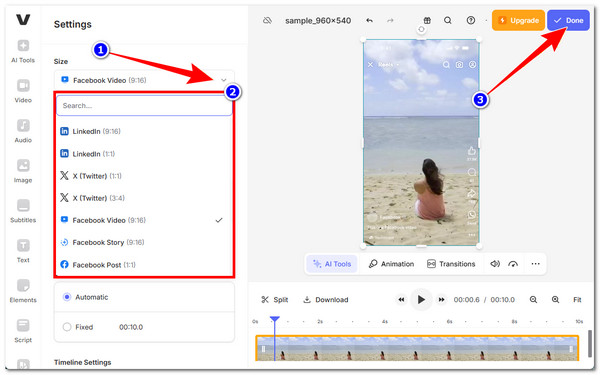Choose LinkedIn (1:1) size

click(144, 154)
